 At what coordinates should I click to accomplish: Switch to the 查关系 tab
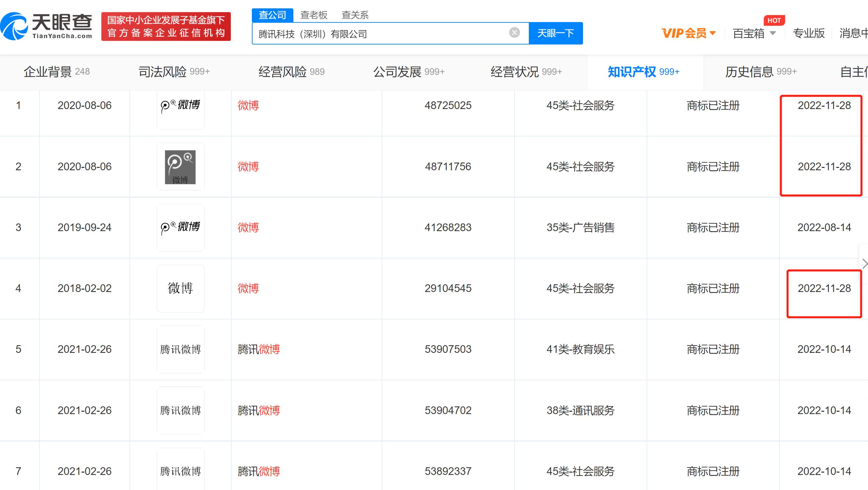[355, 15]
